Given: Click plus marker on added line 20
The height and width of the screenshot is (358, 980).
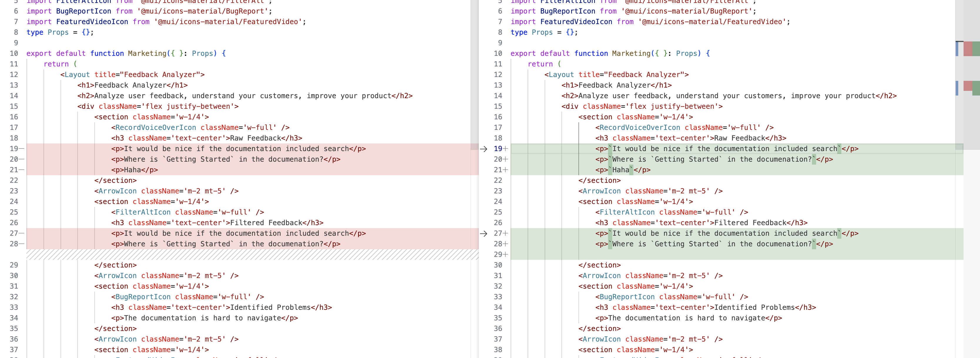Looking at the screenshot, I should (506, 159).
